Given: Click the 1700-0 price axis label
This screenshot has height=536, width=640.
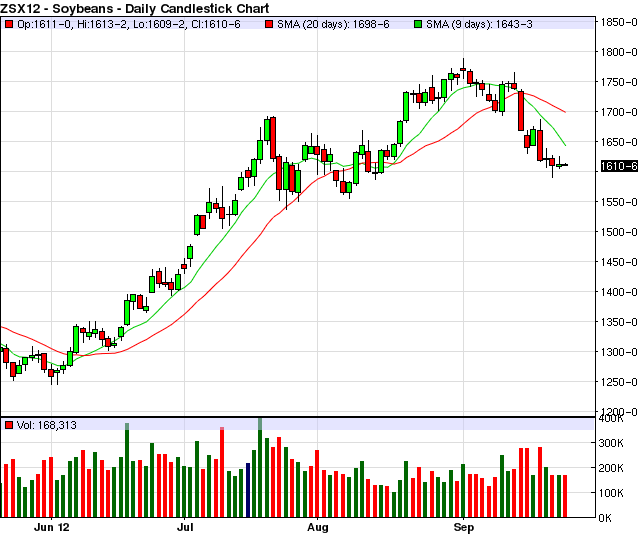Looking at the screenshot, I should pos(619,112).
